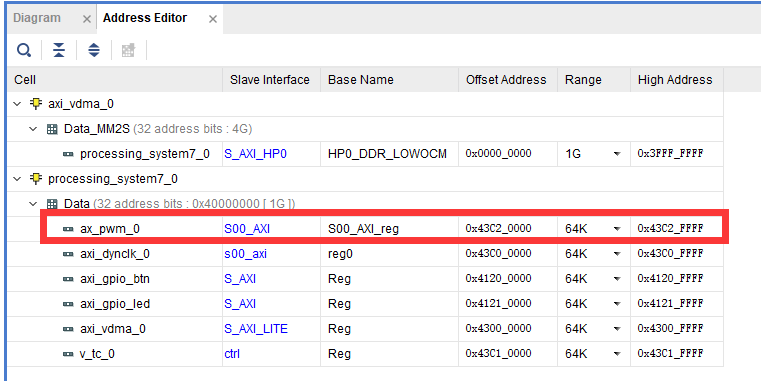Click the S_AXI_LITE slave interface link
The height and width of the screenshot is (381, 761).
(256, 329)
